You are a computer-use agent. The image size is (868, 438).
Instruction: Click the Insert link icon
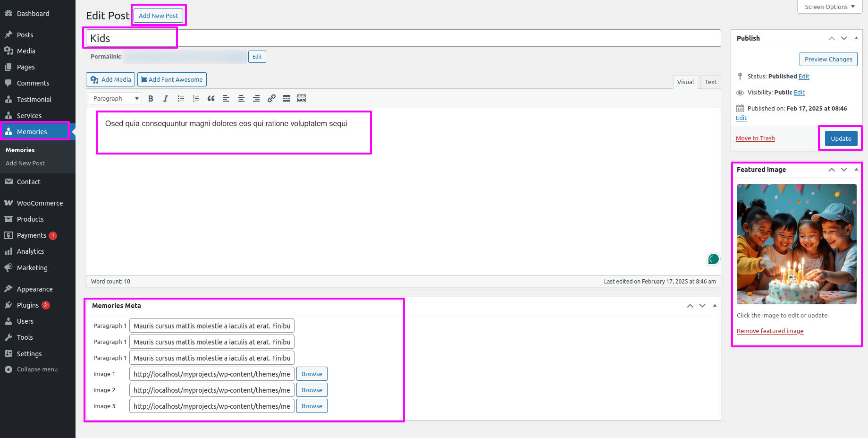tap(271, 98)
